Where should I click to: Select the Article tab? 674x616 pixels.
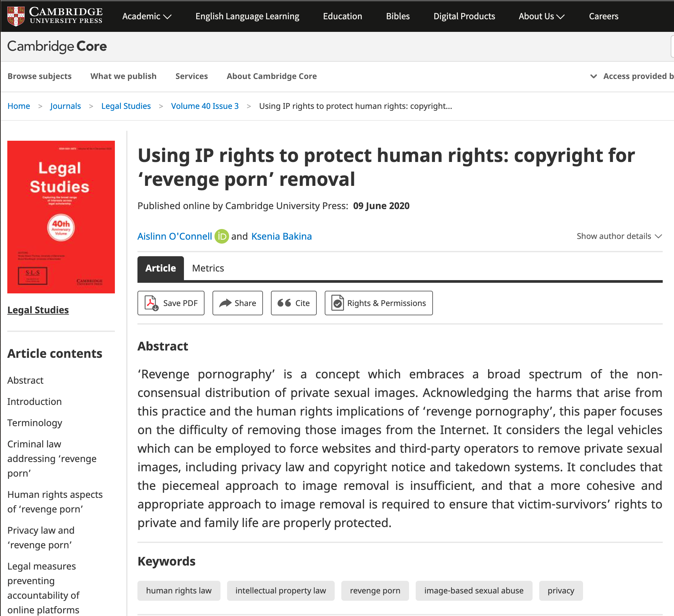click(160, 269)
